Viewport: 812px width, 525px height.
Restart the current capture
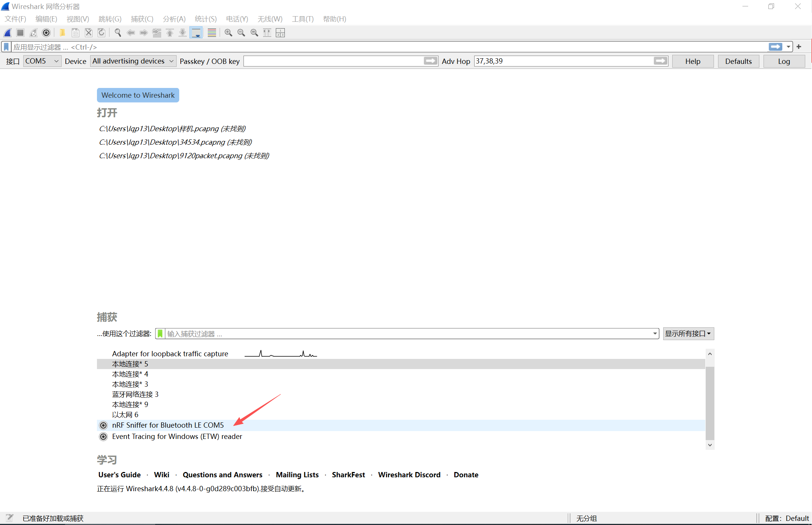pos(33,33)
